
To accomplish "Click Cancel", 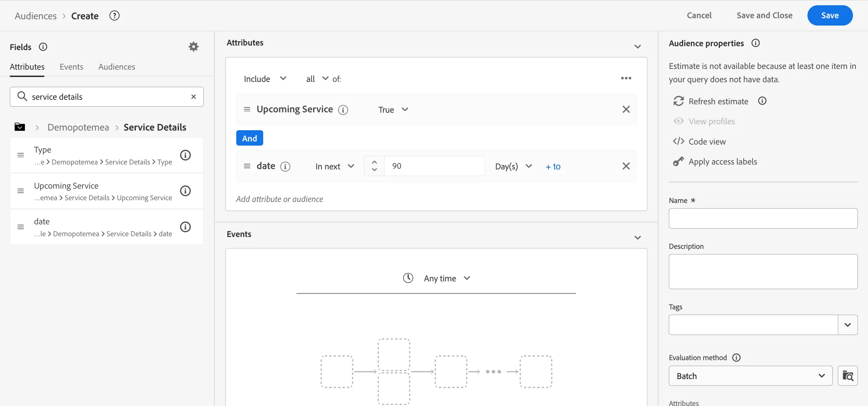I will click(699, 15).
